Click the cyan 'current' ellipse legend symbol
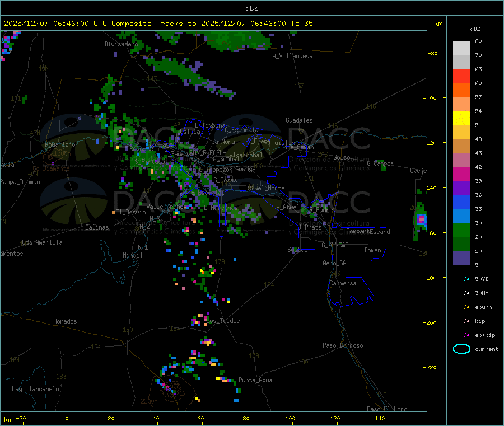Viewport: 504px width, 426px height. 461,349
